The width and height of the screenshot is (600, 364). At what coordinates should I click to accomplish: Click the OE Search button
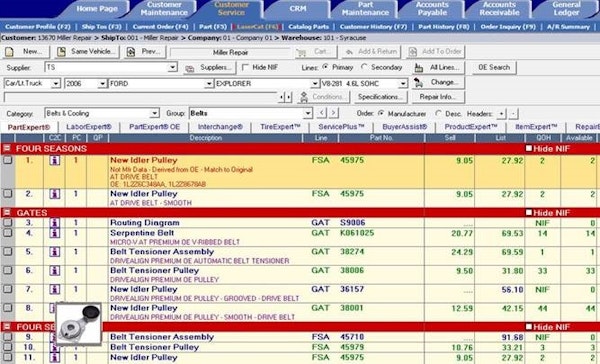click(494, 68)
